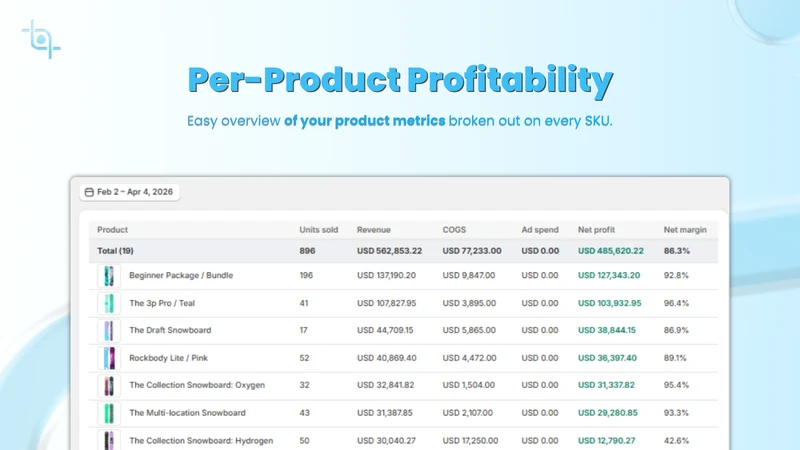Viewport: 800px width, 450px height.
Task: Sort by the Ad spend column header
Action: click(540, 230)
